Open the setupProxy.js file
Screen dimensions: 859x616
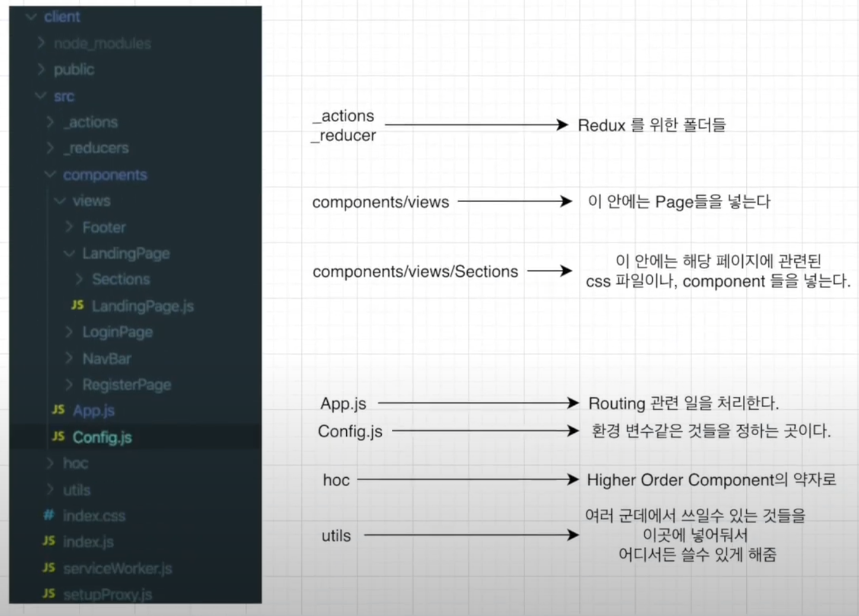[x=107, y=594]
